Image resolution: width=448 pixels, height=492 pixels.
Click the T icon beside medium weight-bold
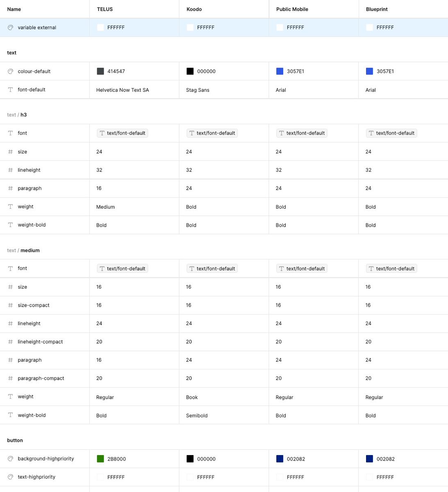tap(11, 415)
